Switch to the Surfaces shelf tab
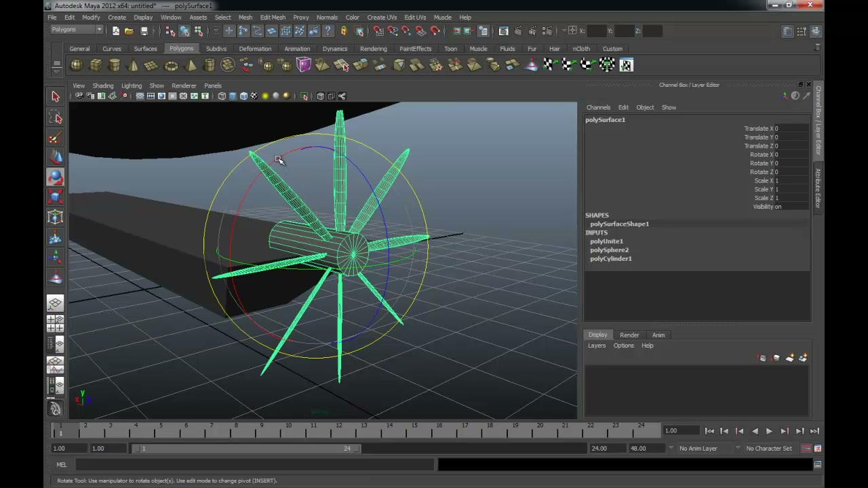The image size is (868, 488). point(145,49)
